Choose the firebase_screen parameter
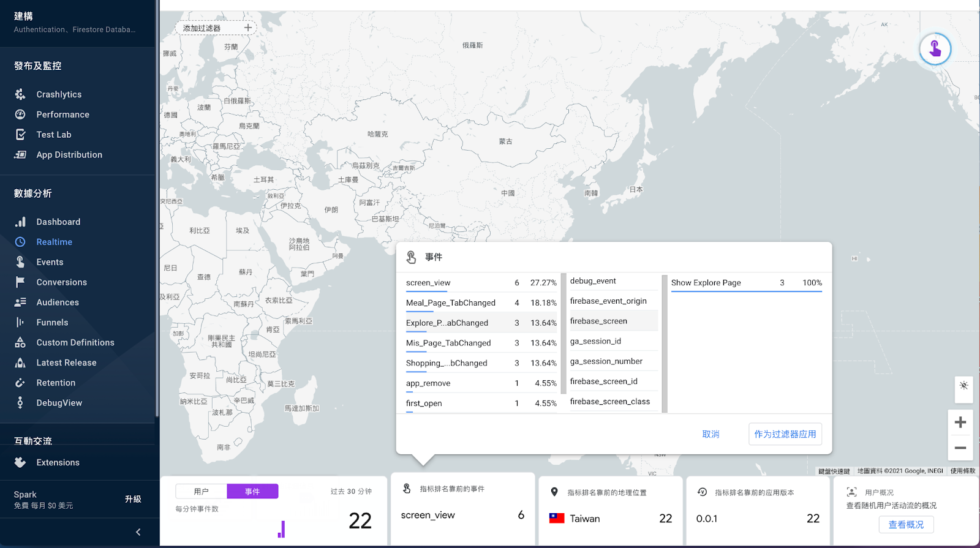980x548 pixels. click(613, 321)
